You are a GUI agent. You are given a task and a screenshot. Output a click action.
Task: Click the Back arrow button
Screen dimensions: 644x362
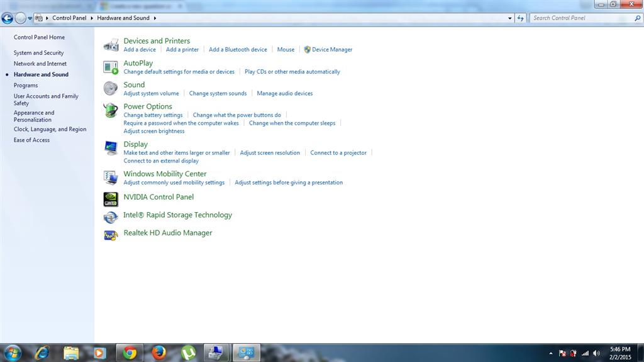click(8, 18)
